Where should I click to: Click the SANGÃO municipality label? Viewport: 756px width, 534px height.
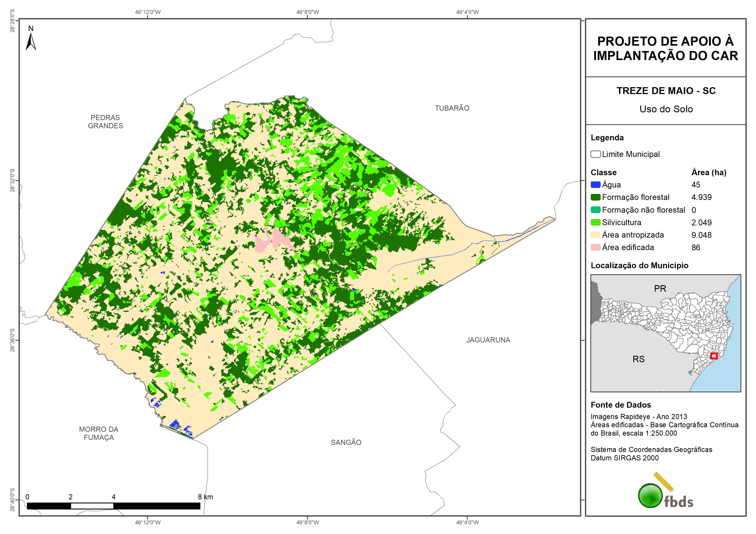[346, 442]
